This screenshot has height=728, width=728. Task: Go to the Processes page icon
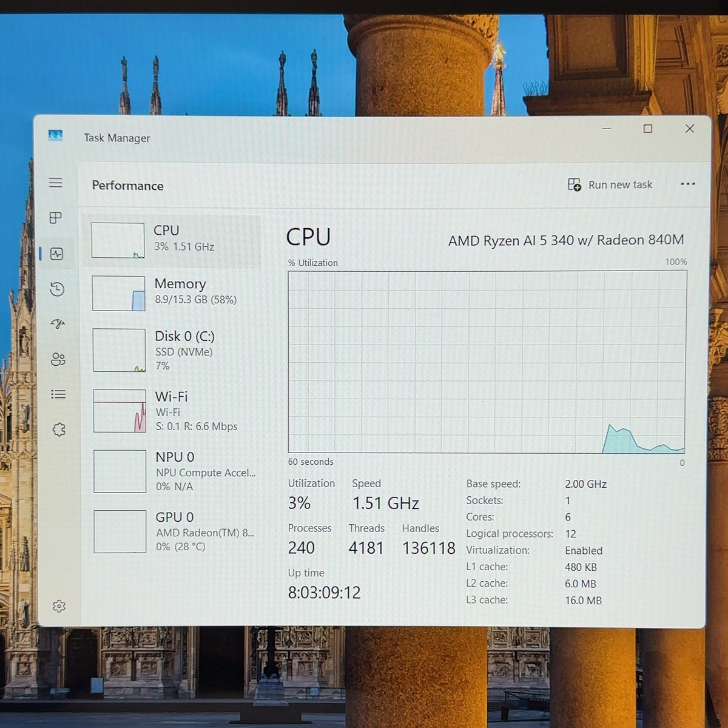56,218
